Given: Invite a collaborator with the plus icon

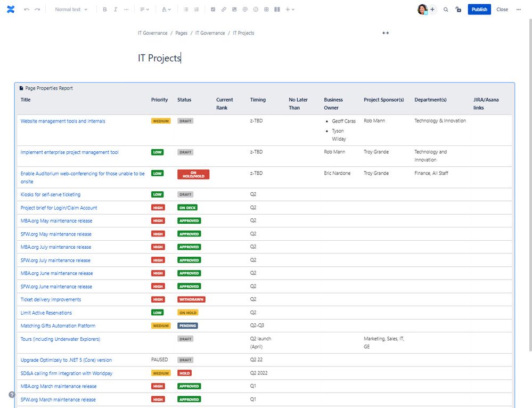Looking at the screenshot, I should coord(432,10).
